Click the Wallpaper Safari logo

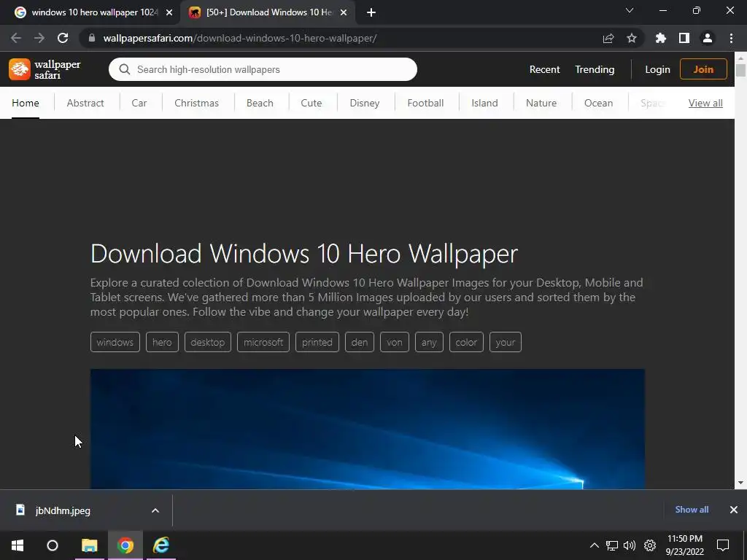coord(44,69)
